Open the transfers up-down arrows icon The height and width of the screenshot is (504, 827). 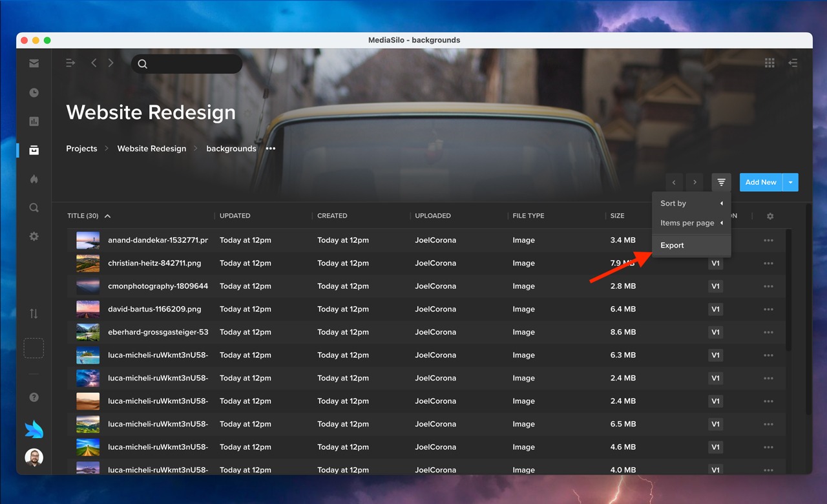[34, 314]
